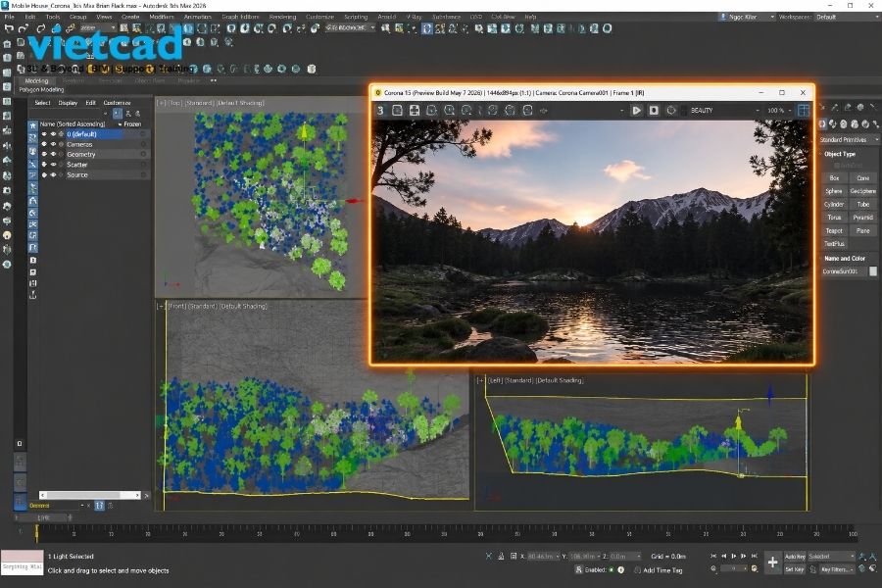Toggle the Enabled green indicator in status bar

[612, 569]
